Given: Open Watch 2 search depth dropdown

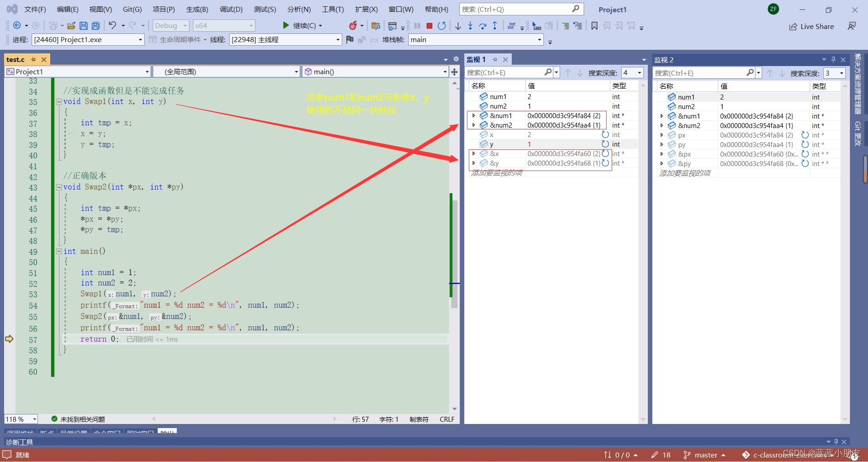Looking at the screenshot, I should [x=834, y=73].
